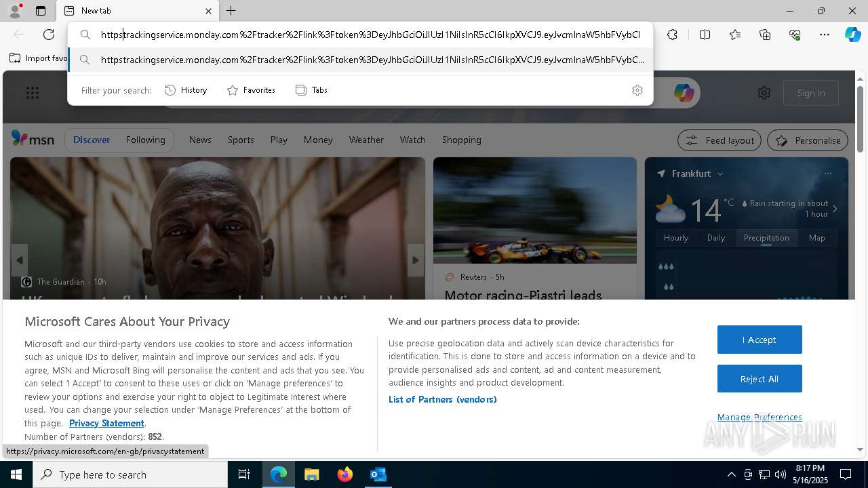Open the tab actions menu icon
Viewport: 868px width, 488px height.
point(41,11)
